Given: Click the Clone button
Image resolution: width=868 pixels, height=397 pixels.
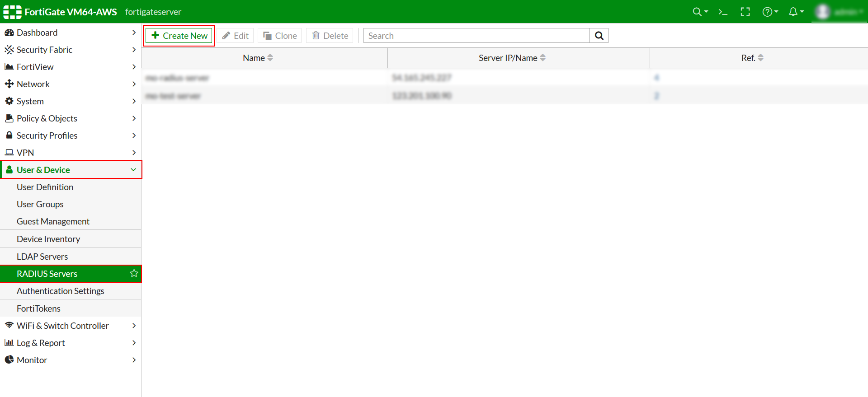Looking at the screenshot, I should (x=280, y=36).
